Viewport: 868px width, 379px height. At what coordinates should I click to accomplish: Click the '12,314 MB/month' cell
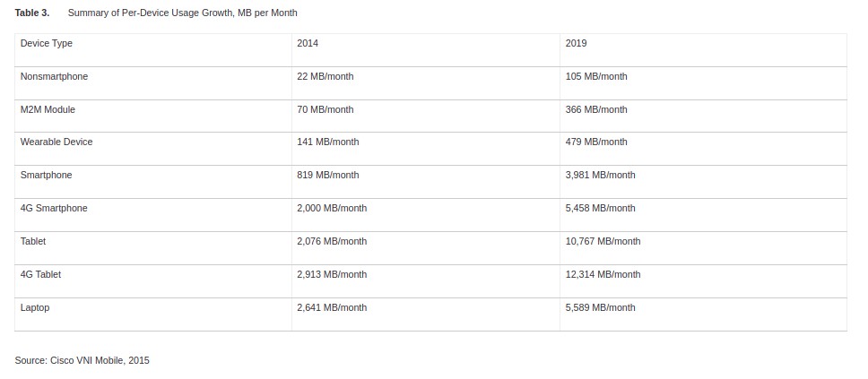click(x=603, y=274)
